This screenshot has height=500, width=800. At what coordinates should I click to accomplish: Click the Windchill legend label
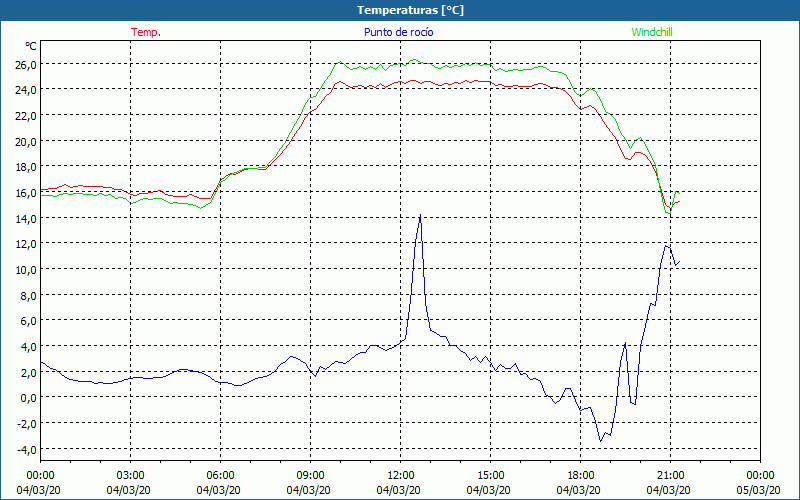click(652, 32)
